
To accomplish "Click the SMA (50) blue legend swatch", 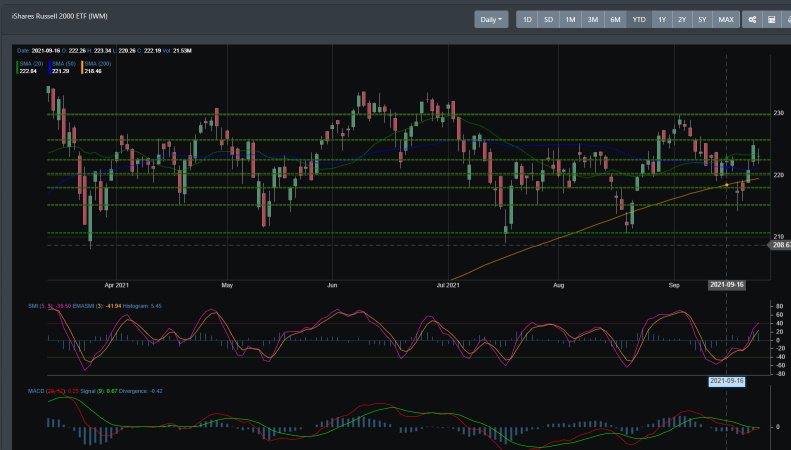I will 49,68.
